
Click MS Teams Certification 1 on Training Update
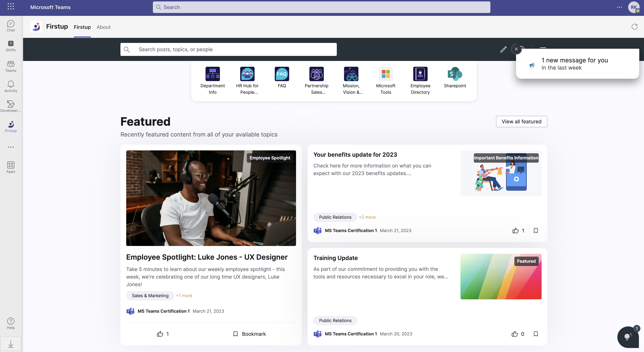(x=351, y=334)
